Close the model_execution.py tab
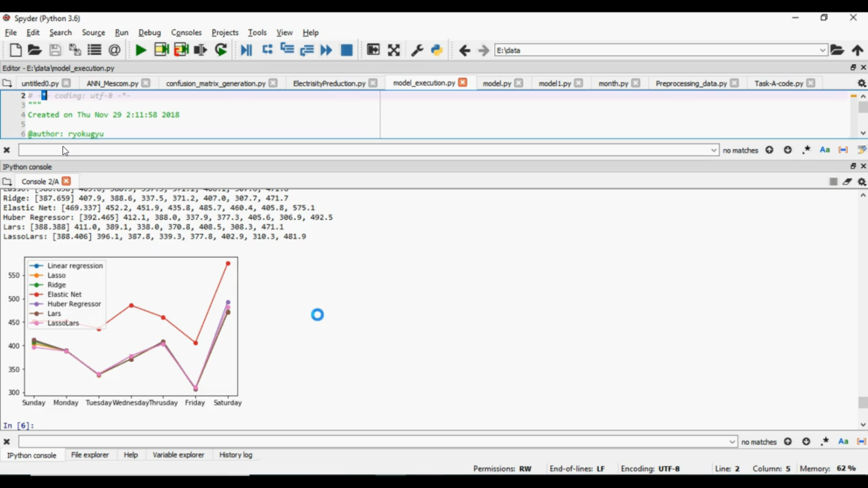Viewport: 868px width, 488px height. pos(462,83)
